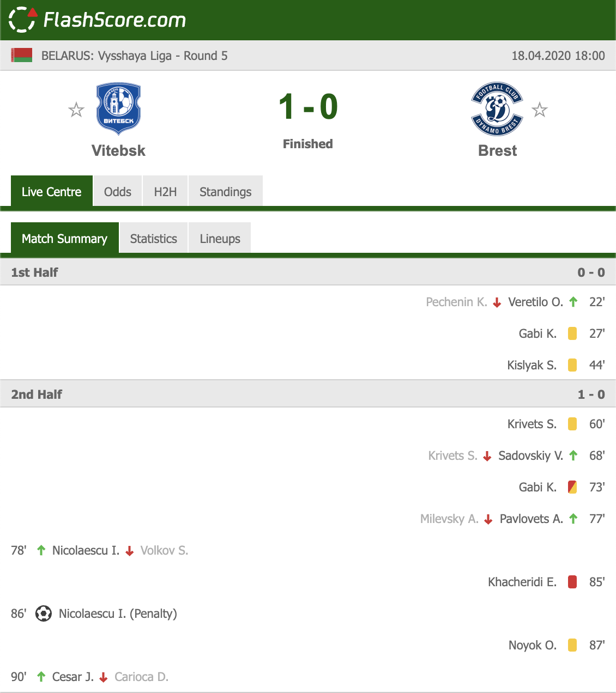Screen dimensions: 616x693
Task: Click the Vitebsk club crest
Action: click(118, 109)
